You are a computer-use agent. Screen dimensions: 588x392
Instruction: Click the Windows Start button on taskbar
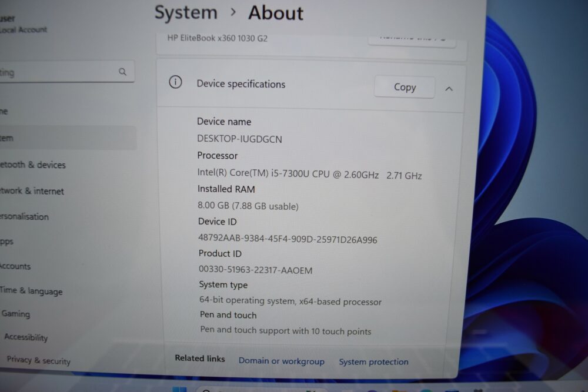pyautogui.click(x=179, y=389)
